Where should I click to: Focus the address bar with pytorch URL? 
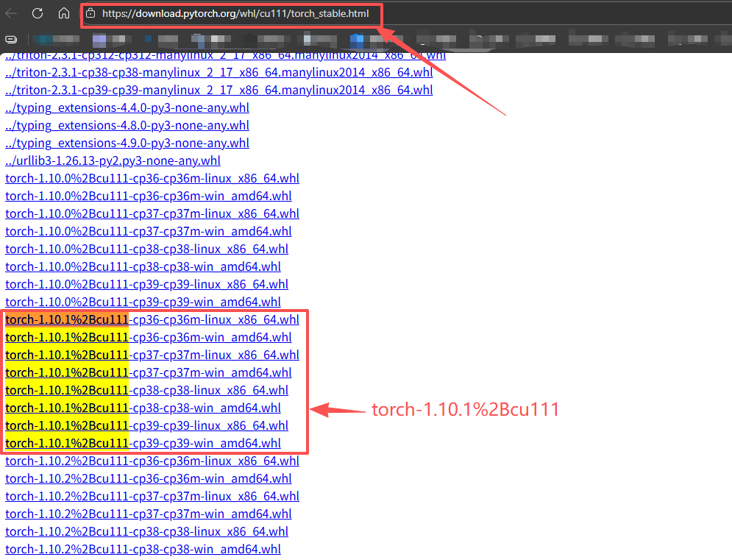(235, 13)
